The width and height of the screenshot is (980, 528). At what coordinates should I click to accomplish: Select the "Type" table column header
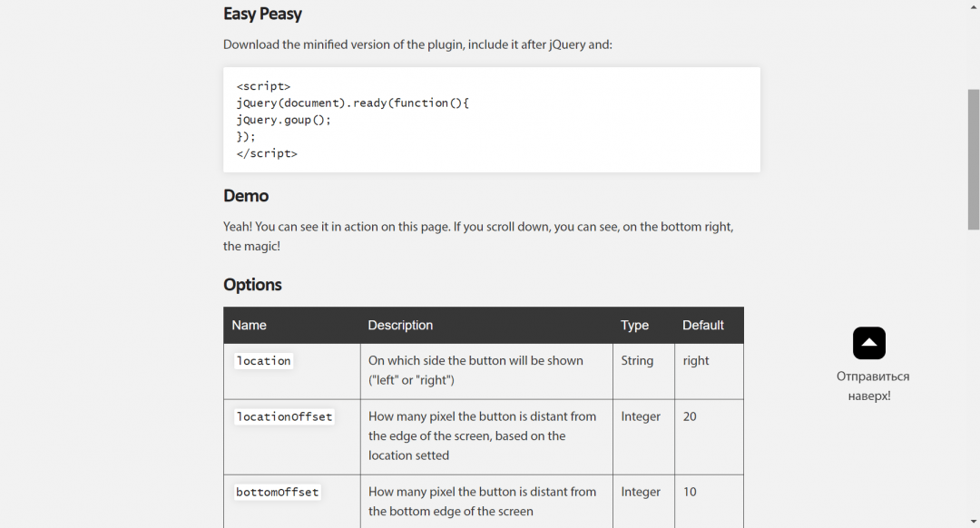[x=634, y=325]
